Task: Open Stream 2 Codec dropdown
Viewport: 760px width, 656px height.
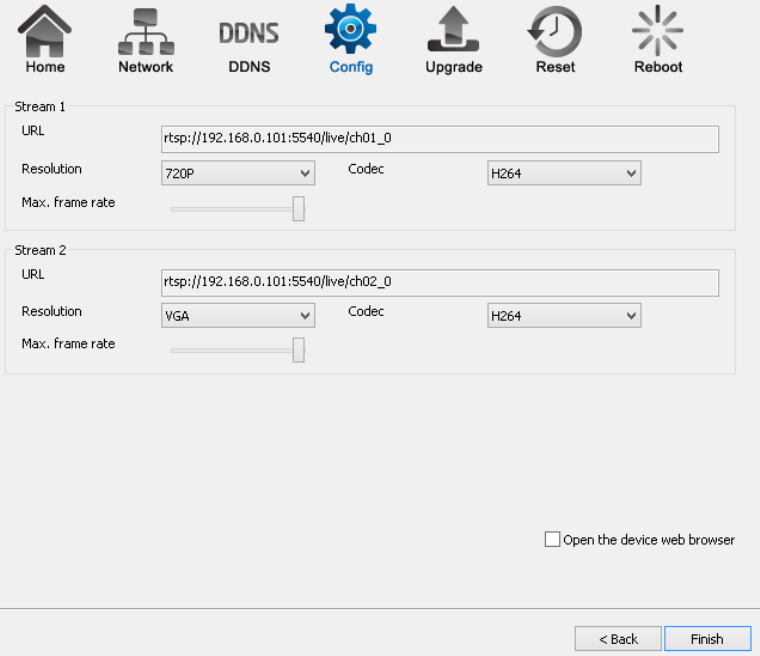Action: 564,316
